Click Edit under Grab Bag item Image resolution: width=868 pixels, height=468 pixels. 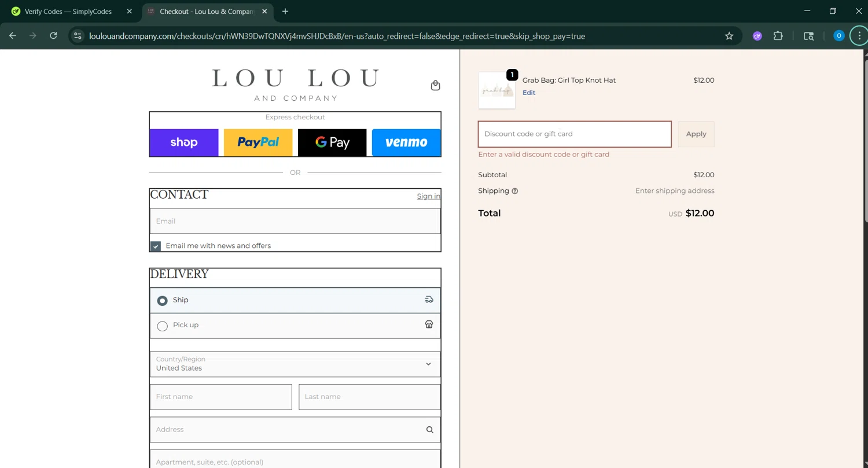529,93
